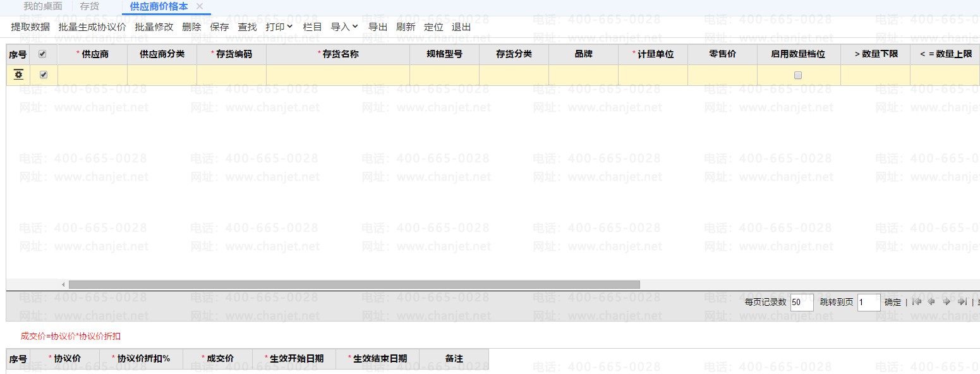Expand the 打印 dropdown menu
The height and width of the screenshot is (374, 980).
click(279, 27)
